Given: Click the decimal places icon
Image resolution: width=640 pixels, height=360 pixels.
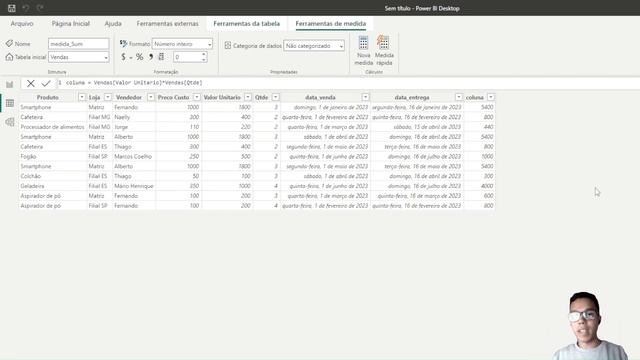Looking at the screenshot, I should (x=162, y=57).
